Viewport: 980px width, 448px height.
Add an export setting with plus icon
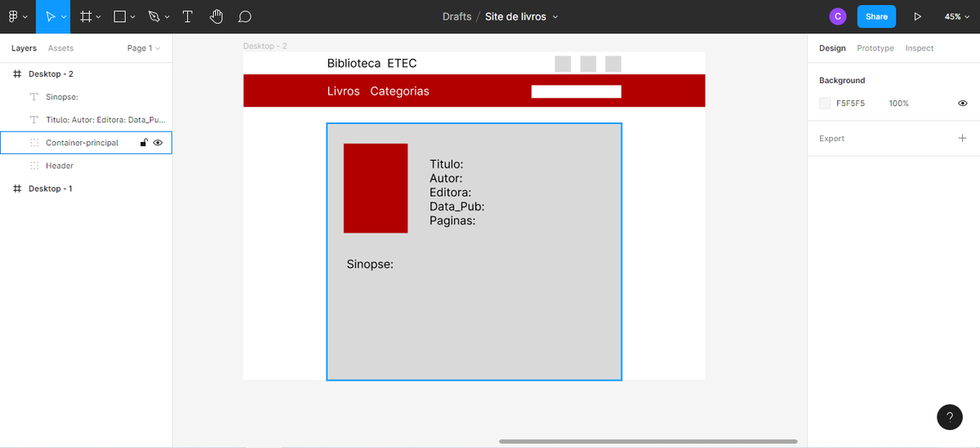point(962,138)
